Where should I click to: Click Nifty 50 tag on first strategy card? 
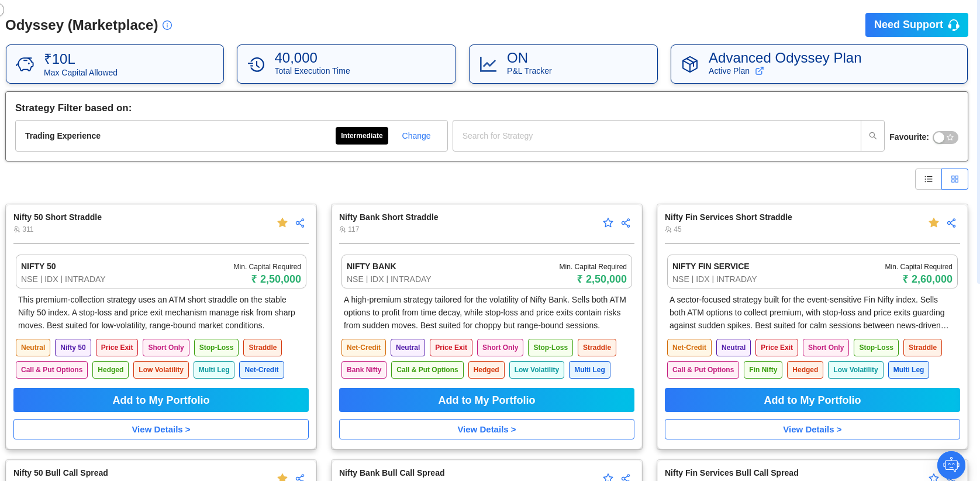[73, 348]
